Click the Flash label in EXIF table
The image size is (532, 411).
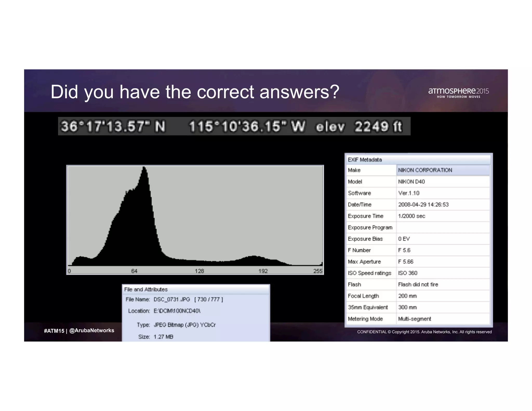354,284
